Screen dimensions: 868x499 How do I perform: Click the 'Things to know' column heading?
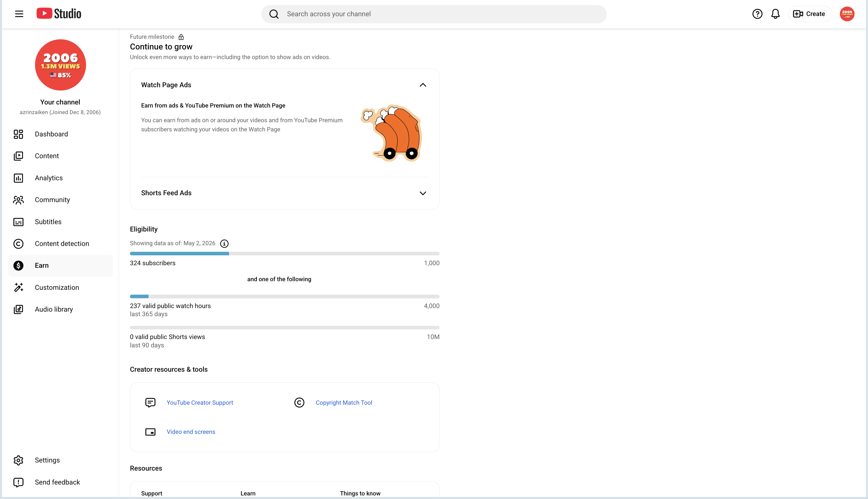coord(360,493)
